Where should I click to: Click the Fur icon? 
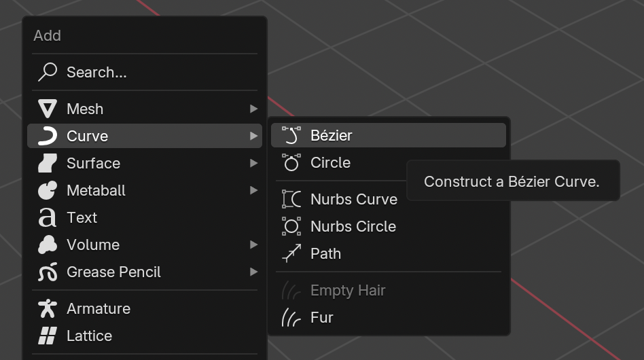(291, 317)
